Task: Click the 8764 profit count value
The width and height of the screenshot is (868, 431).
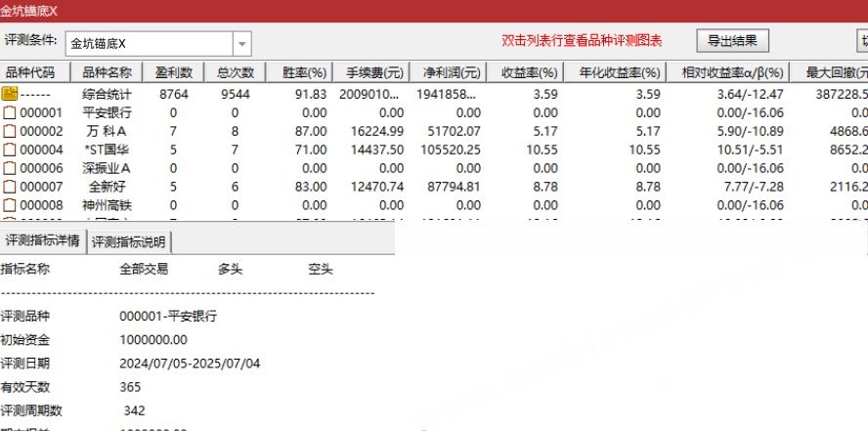Action: click(x=174, y=94)
